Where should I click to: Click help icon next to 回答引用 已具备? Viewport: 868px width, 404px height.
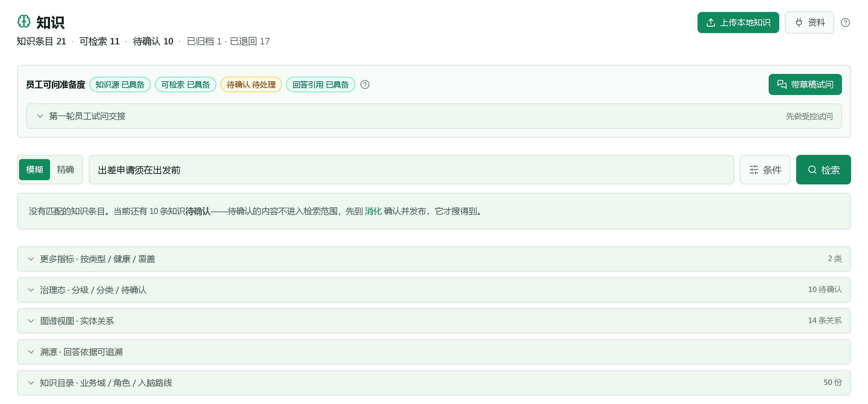365,84
